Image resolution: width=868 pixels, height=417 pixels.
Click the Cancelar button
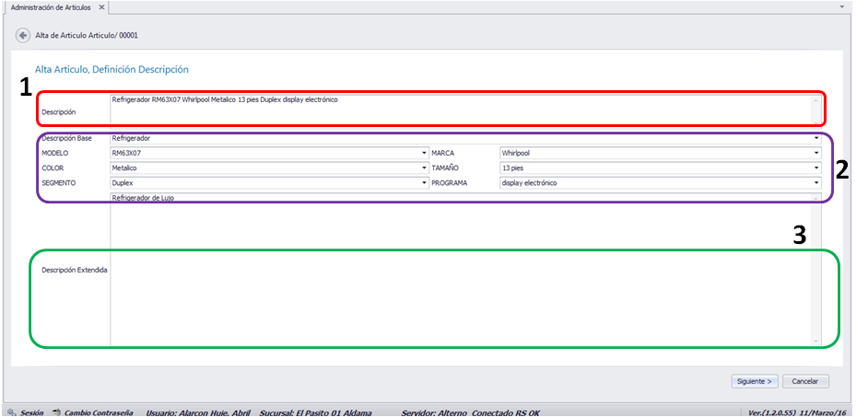click(x=805, y=382)
